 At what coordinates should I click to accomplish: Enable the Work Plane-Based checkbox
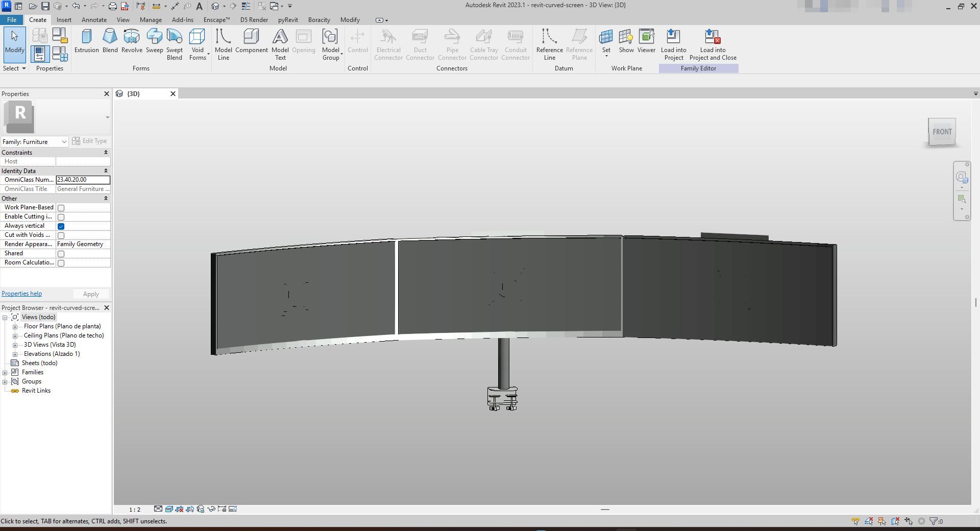pyautogui.click(x=61, y=208)
